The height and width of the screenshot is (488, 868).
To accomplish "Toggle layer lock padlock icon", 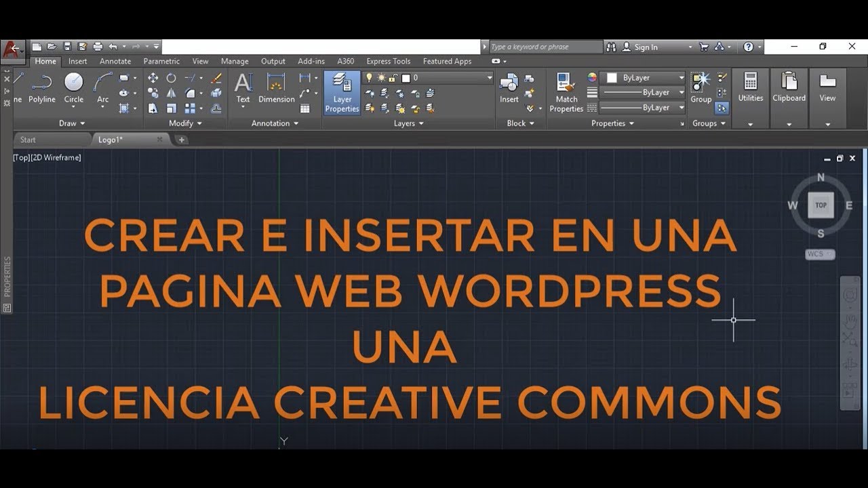I will (393, 78).
